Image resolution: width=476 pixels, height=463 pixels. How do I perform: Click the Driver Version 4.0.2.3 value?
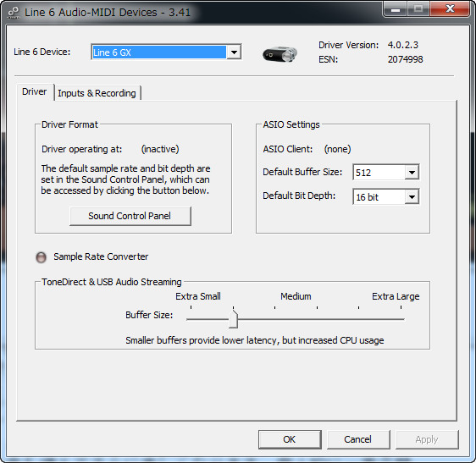pos(403,45)
